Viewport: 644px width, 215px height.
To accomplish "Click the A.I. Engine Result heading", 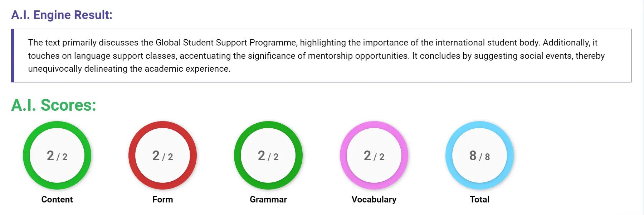I will [x=62, y=15].
